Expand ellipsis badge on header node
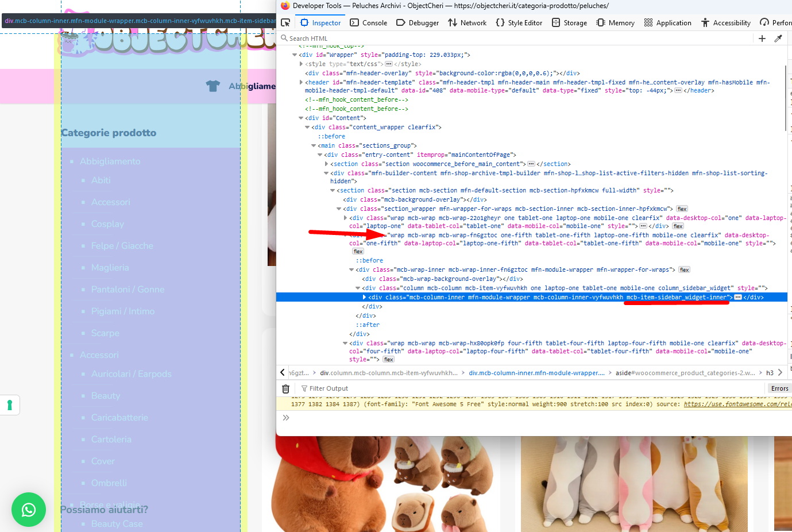This screenshot has width=792, height=532. point(678,91)
